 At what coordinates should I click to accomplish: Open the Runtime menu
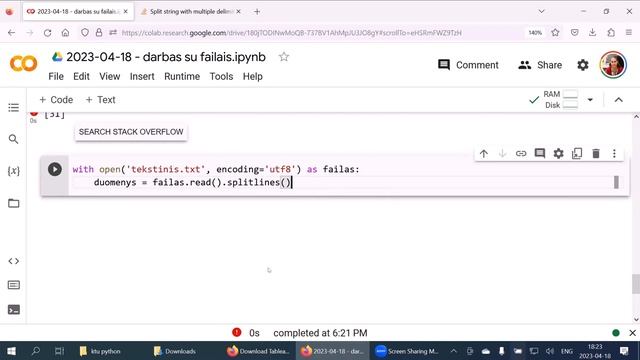(x=182, y=76)
